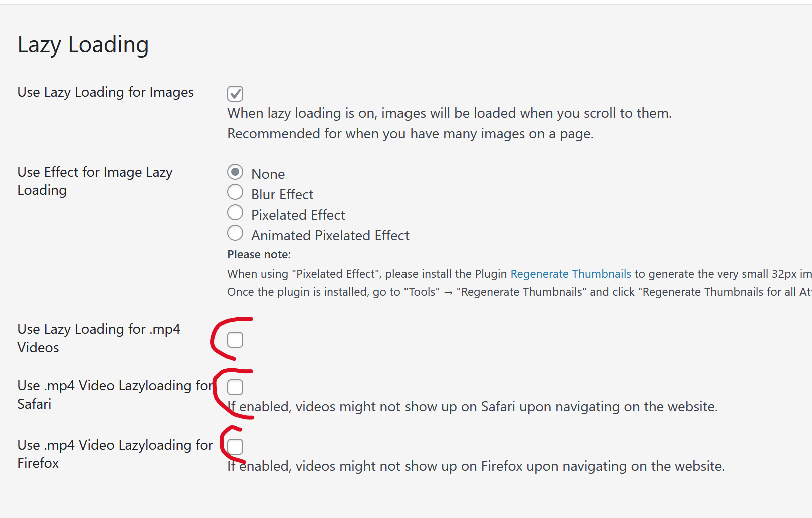Click the "Use Lazy Loading for .mp4 Videos" label
812x518 pixels.
click(98, 338)
